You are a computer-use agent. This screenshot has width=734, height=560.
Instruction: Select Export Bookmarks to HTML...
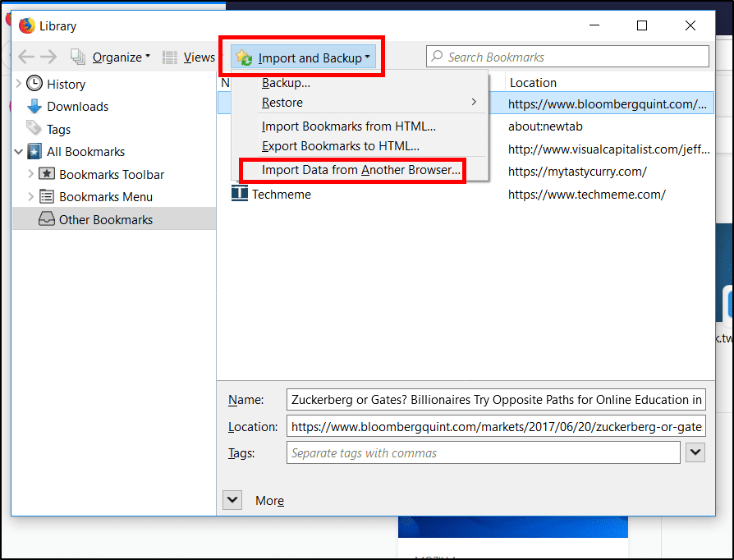pyautogui.click(x=341, y=146)
